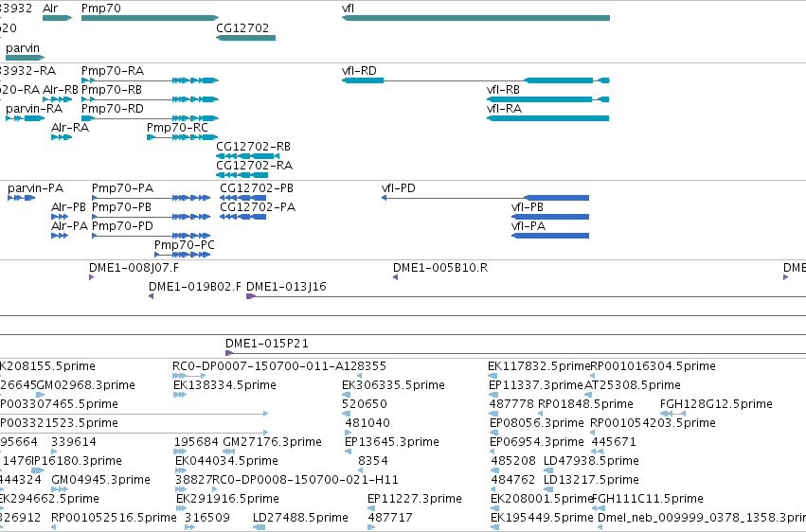Select the vfl-RA transcript label

(x=504, y=108)
